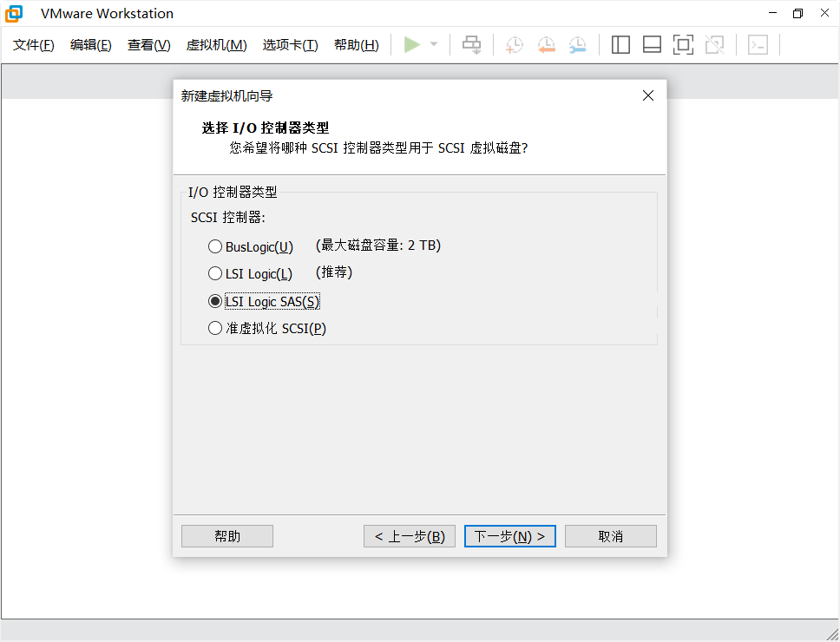Click the (最大磁盘容量: 2 TB) note
This screenshot has height=642, width=840.
[378, 246]
